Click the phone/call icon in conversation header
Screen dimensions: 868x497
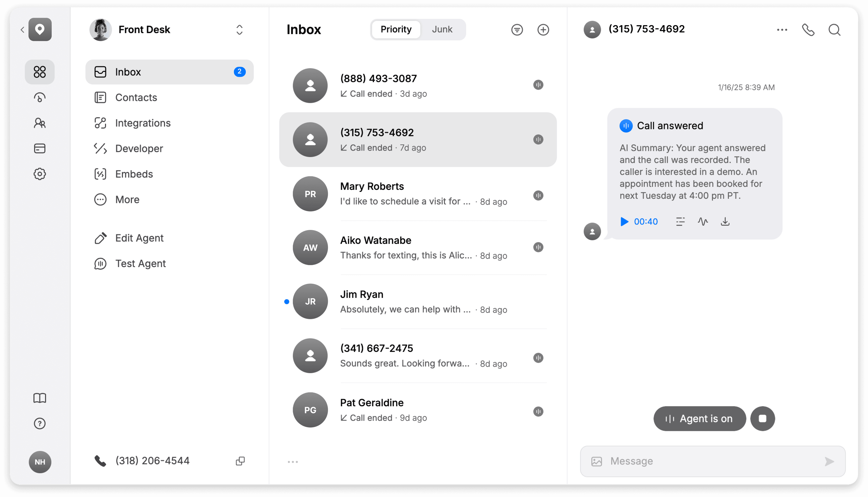click(x=809, y=29)
